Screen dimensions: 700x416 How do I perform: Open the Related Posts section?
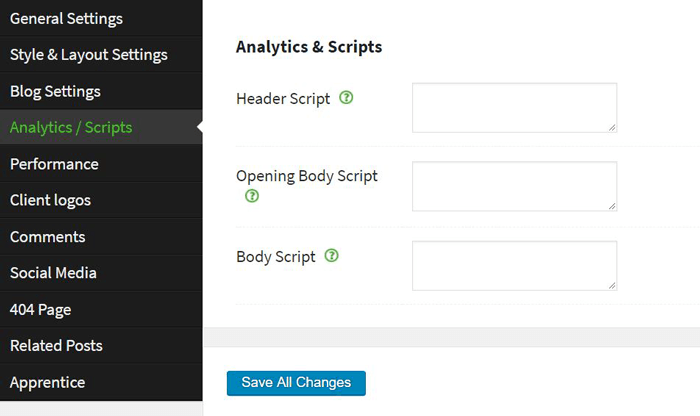101,345
